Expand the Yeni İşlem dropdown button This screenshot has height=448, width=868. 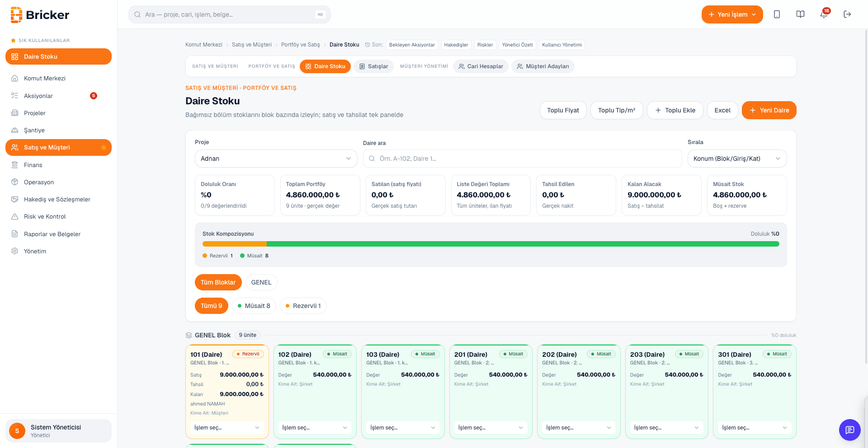[732, 14]
